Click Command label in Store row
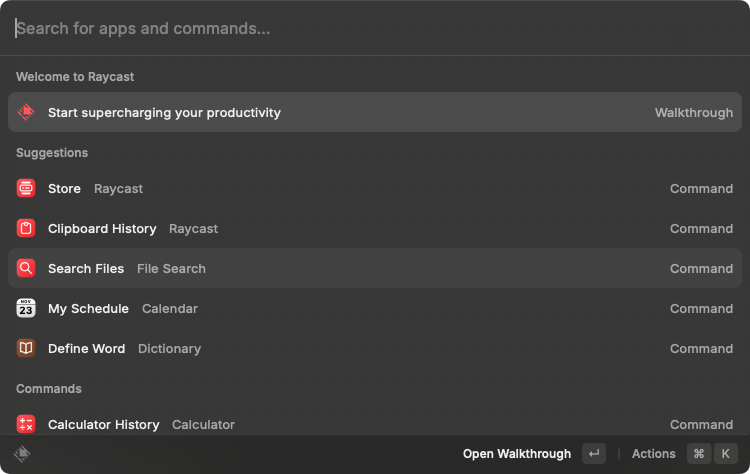 click(701, 188)
